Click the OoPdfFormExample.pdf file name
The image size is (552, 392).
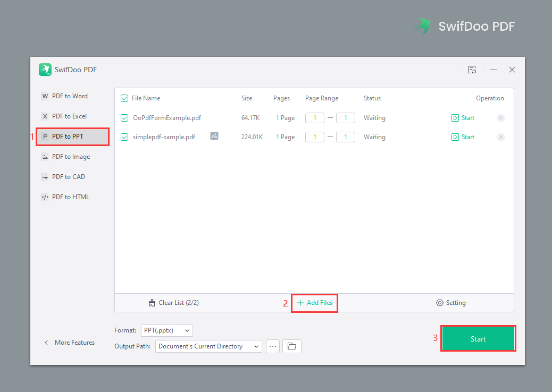point(167,118)
